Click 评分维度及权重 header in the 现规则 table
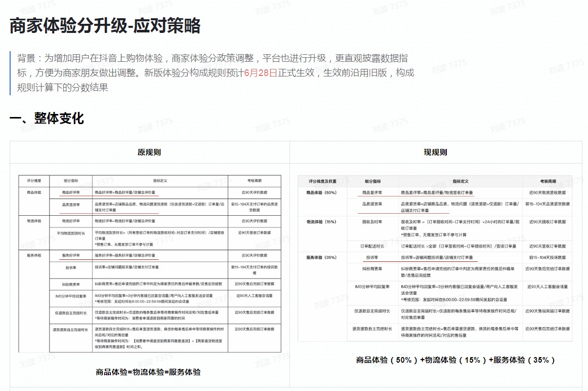This screenshot has height=391, width=588. (x=322, y=182)
